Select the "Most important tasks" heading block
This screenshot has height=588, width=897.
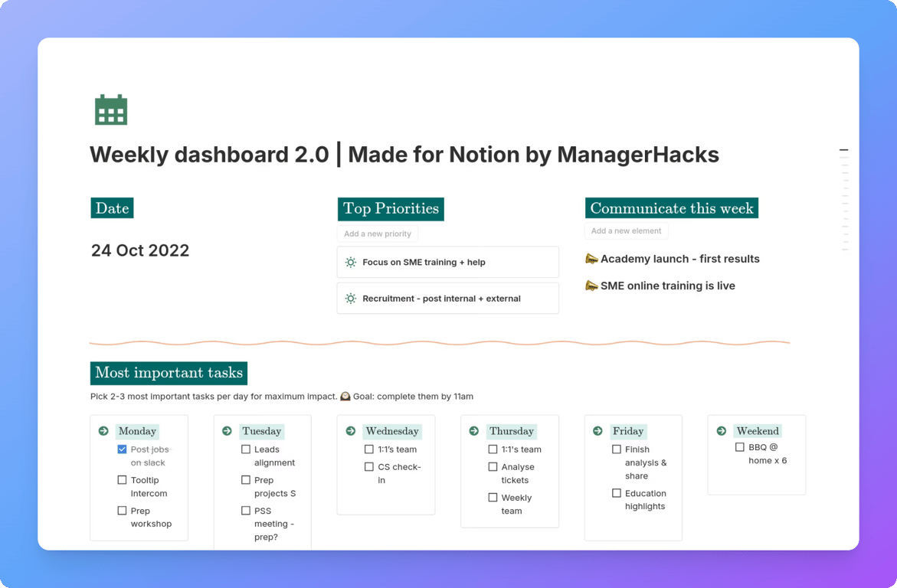(168, 373)
